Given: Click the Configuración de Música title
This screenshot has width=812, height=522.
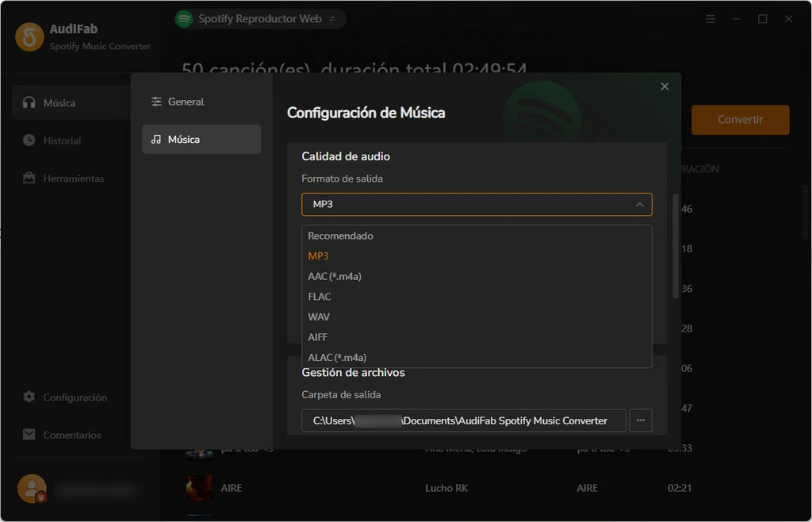Looking at the screenshot, I should tap(366, 113).
